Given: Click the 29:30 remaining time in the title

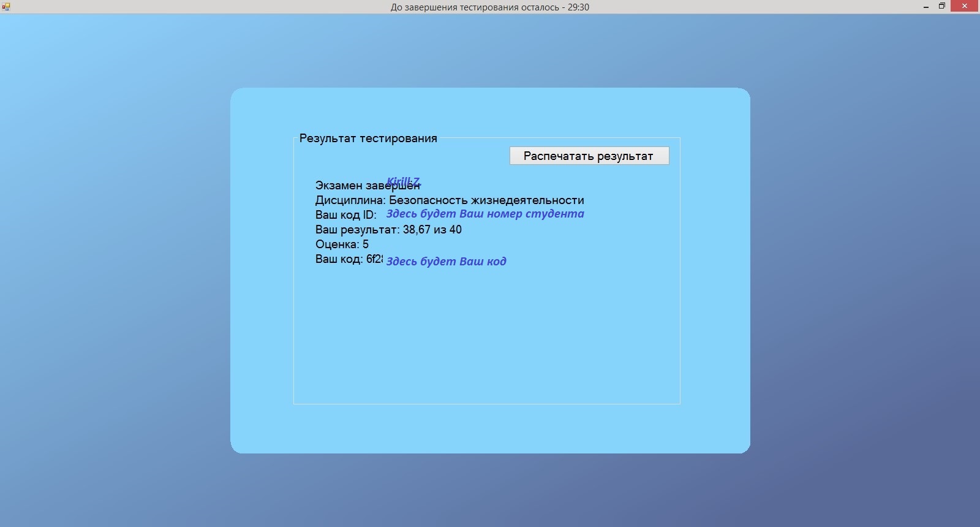Looking at the screenshot, I should 578,7.
